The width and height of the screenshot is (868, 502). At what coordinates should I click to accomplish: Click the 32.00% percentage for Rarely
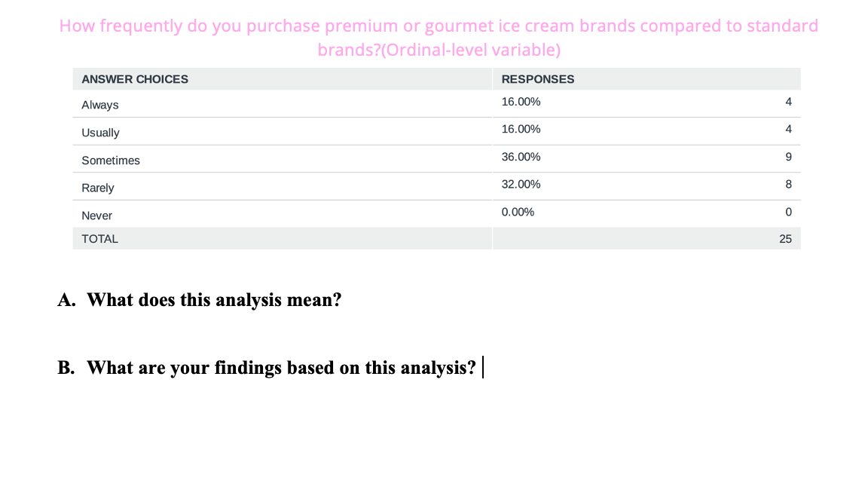(x=521, y=184)
